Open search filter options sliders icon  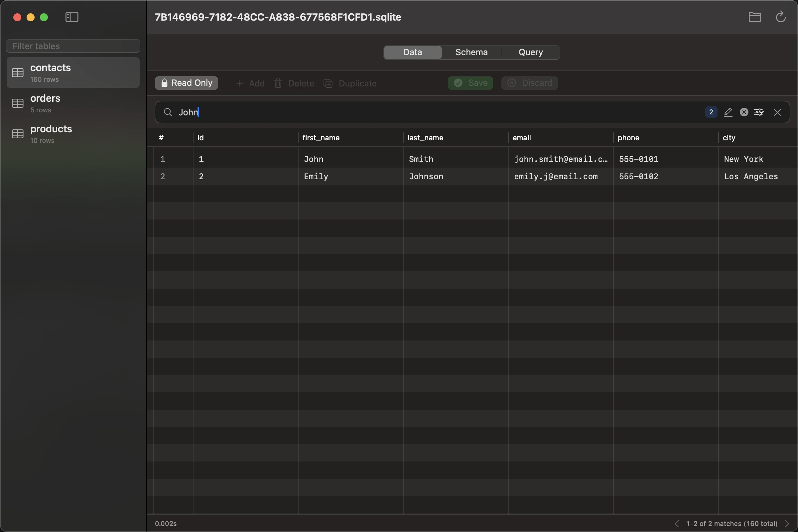click(759, 112)
